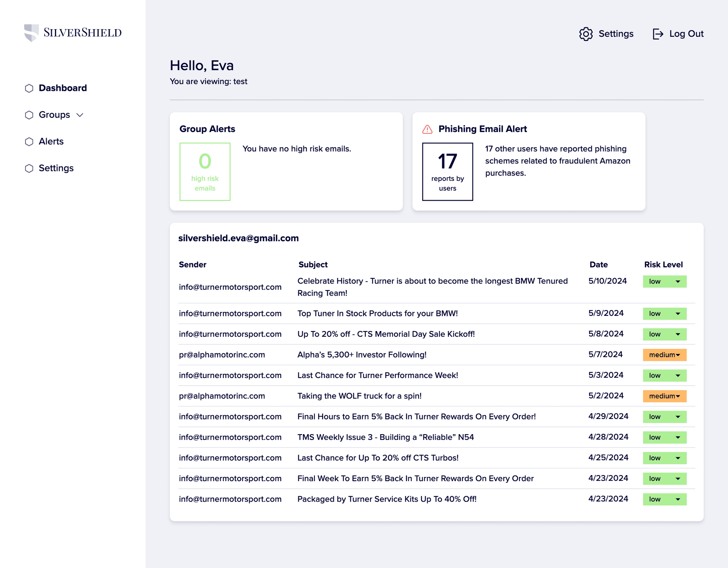
Task: Click the Risk Level column header
Action: (664, 265)
